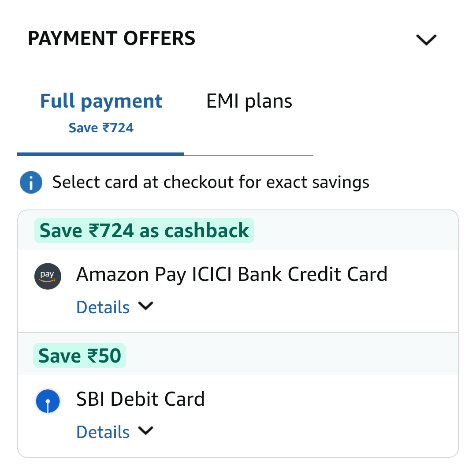Select Amazon Pay ICICI Bank Credit Card offer
This screenshot has width=476, height=464.
(232, 274)
